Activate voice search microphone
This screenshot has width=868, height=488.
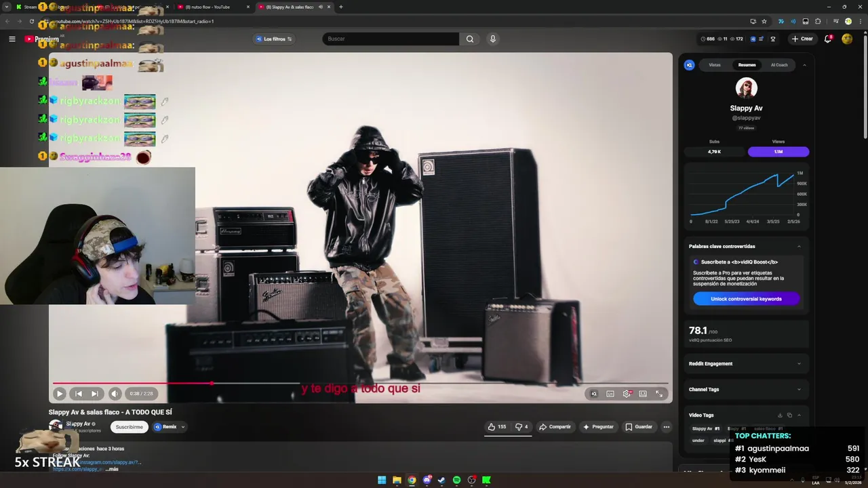(x=493, y=39)
